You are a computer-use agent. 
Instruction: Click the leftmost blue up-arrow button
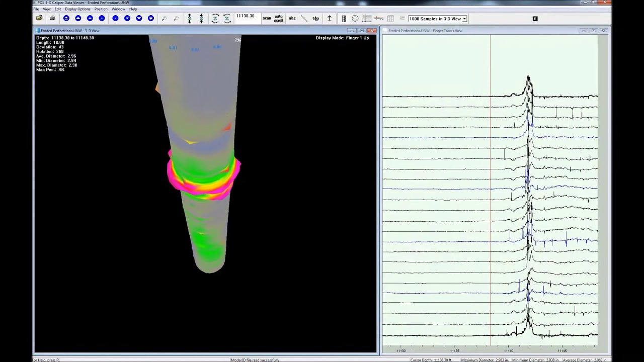point(66,18)
